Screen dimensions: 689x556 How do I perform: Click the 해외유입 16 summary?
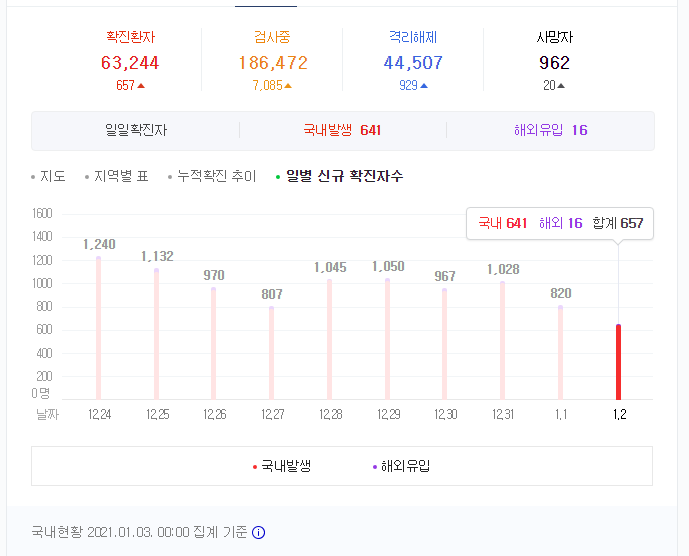pos(551,130)
